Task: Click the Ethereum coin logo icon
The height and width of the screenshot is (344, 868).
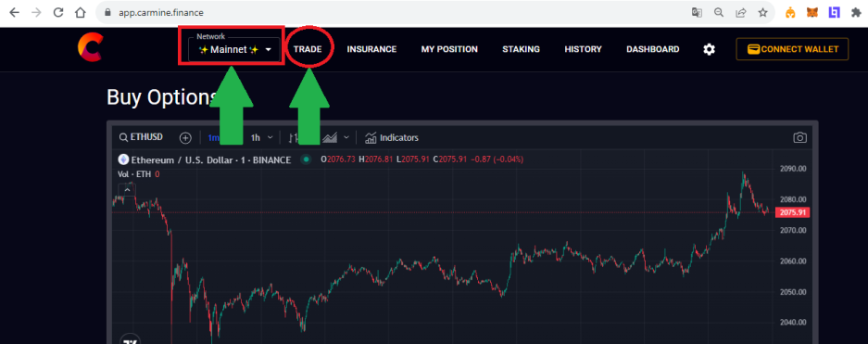Action: (x=123, y=159)
